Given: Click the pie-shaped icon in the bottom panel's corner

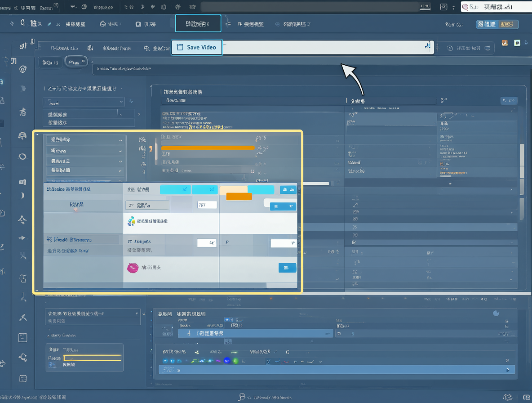Looking at the screenshot, I should click(496, 313).
